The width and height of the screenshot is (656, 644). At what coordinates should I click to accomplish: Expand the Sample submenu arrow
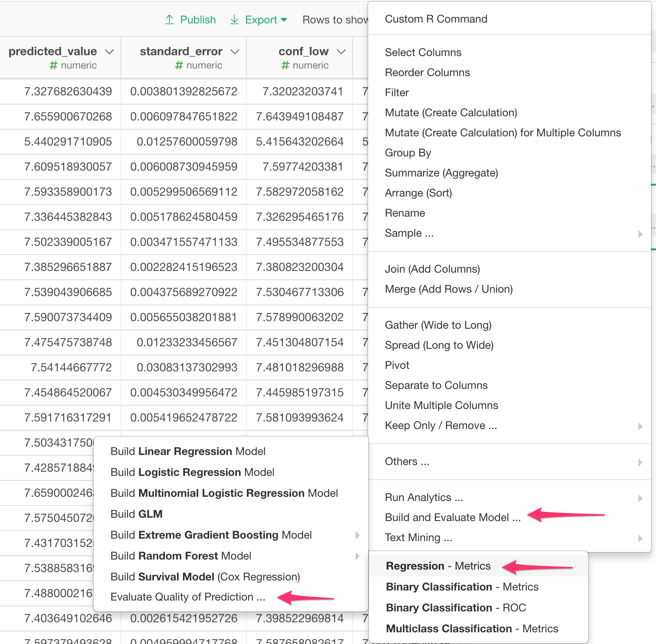pos(640,234)
